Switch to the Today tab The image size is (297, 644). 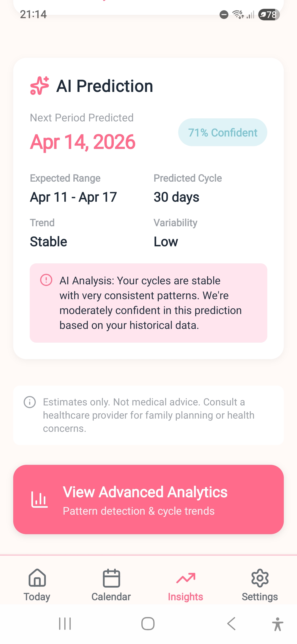(x=37, y=586)
